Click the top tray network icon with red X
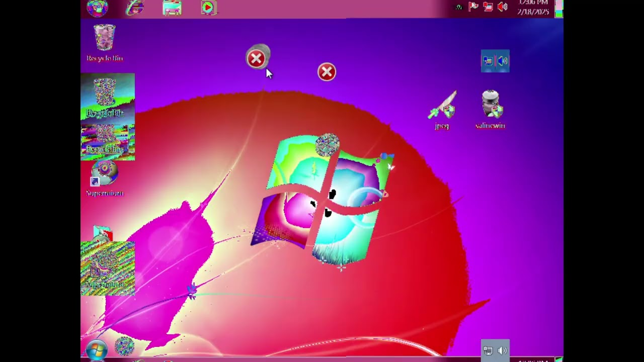 [x=488, y=7]
